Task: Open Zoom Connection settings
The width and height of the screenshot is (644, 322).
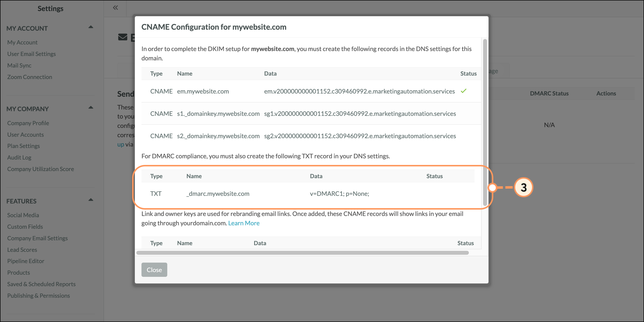Action: coord(29,77)
